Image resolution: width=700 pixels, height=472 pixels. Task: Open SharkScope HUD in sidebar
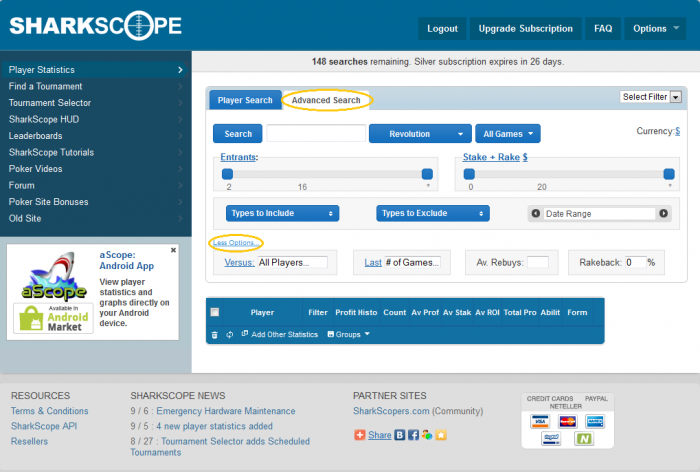pyautogui.click(x=96, y=119)
